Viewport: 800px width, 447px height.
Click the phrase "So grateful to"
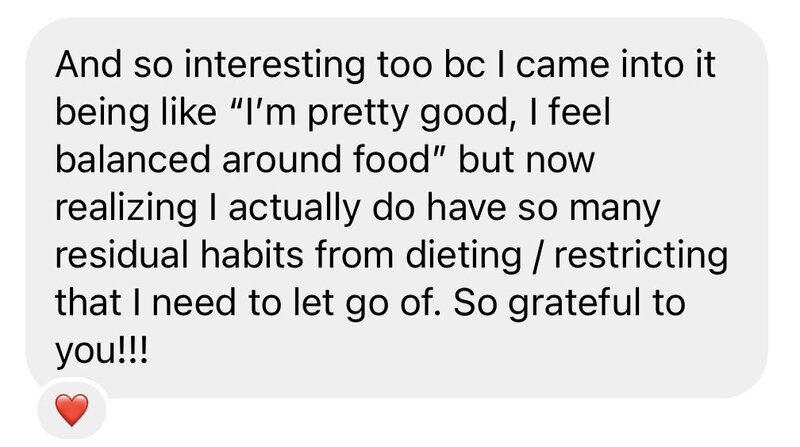click(x=569, y=302)
